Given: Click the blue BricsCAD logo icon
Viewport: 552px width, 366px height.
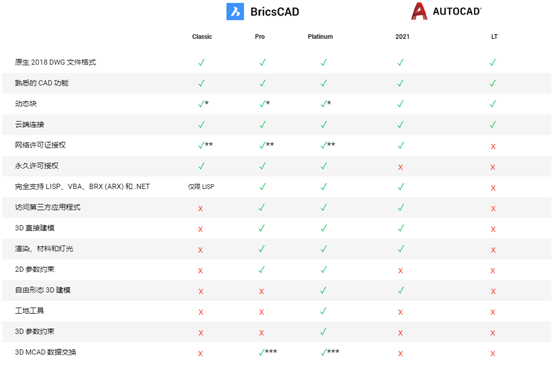Looking at the screenshot, I should pos(235,11).
